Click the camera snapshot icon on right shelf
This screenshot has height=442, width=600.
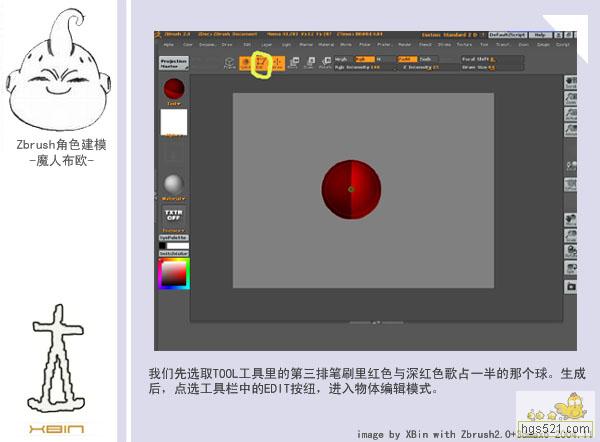(571, 287)
